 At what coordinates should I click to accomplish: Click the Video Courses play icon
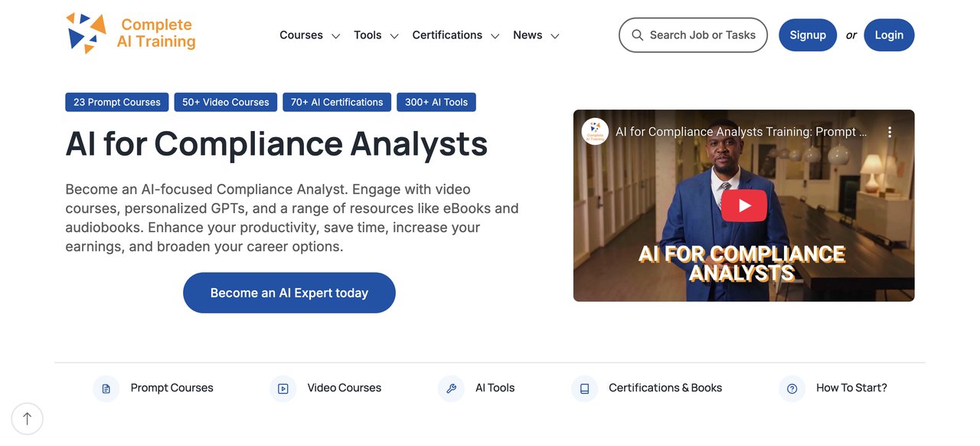(283, 389)
